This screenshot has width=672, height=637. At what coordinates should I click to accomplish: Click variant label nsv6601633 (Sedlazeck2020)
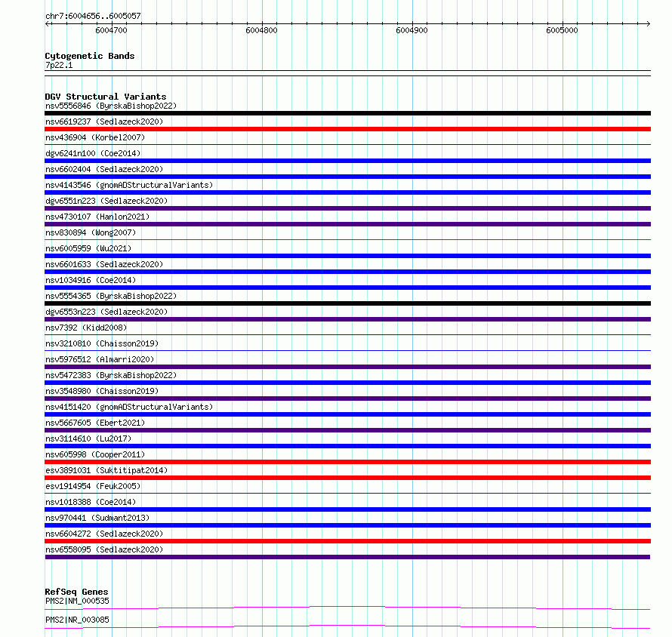(x=104, y=264)
